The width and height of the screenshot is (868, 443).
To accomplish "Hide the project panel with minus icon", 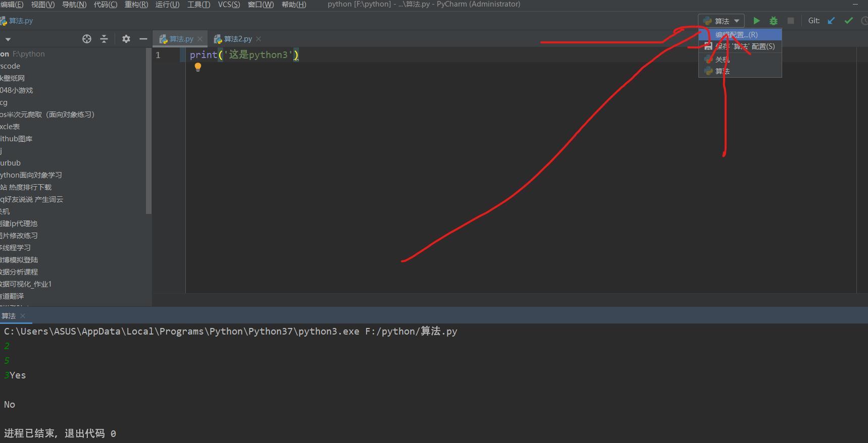I will 143,39.
